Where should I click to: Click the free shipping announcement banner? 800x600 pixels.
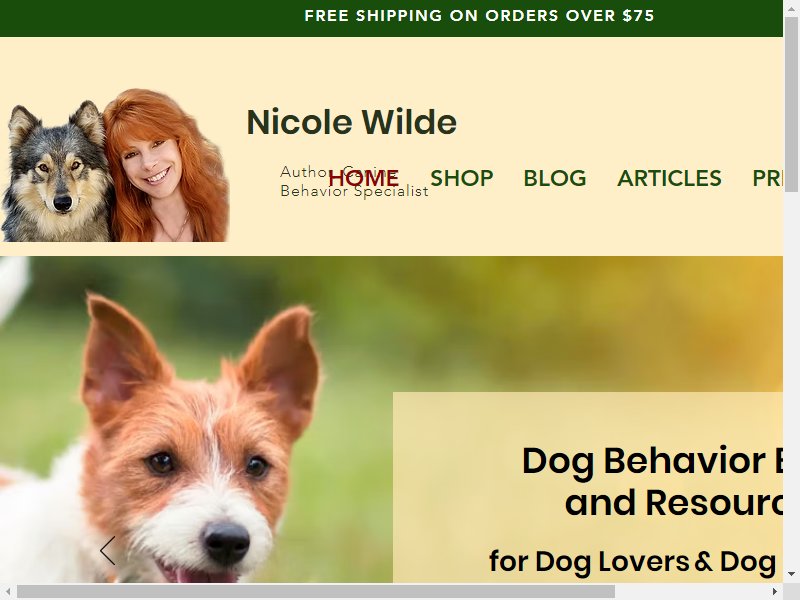pos(391,18)
